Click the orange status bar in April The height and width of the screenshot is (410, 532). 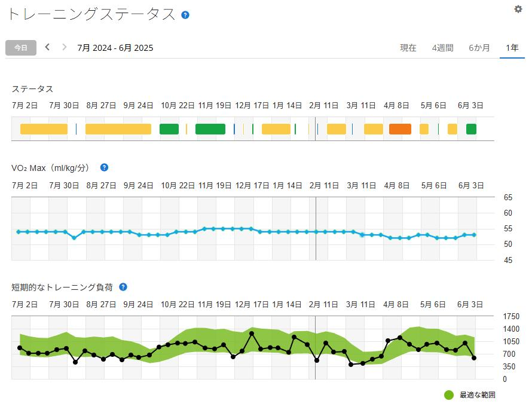[400, 129]
